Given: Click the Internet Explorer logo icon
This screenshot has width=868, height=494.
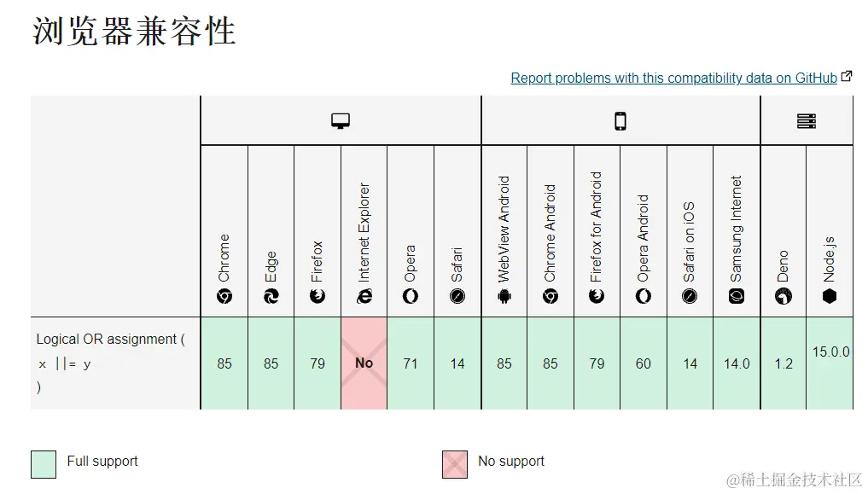Looking at the screenshot, I should tap(364, 296).
